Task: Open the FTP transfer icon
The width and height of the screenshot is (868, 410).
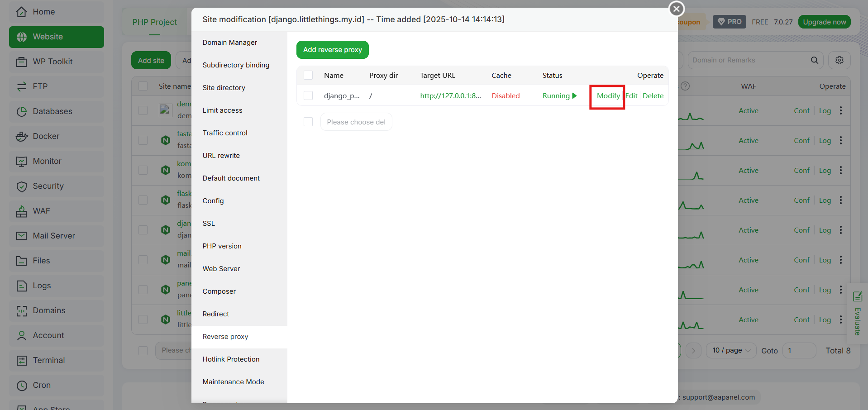Action: [21, 86]
